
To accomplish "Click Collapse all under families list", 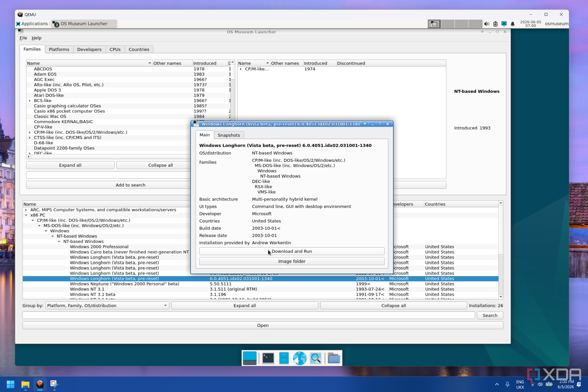I will coord(160,165).
